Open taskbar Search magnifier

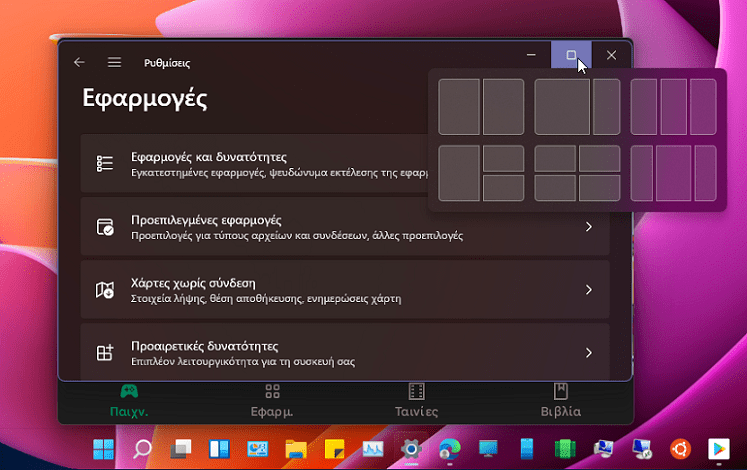(x=142, y=449)
